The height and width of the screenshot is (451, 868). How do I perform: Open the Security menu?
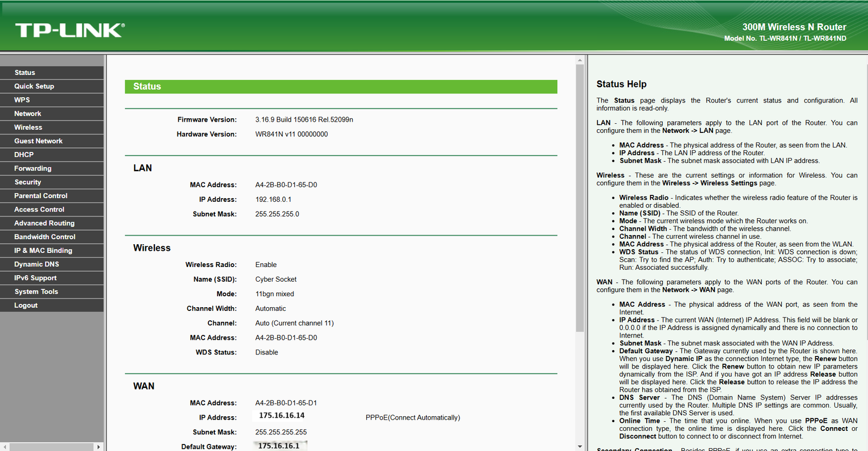coord(52,182)
